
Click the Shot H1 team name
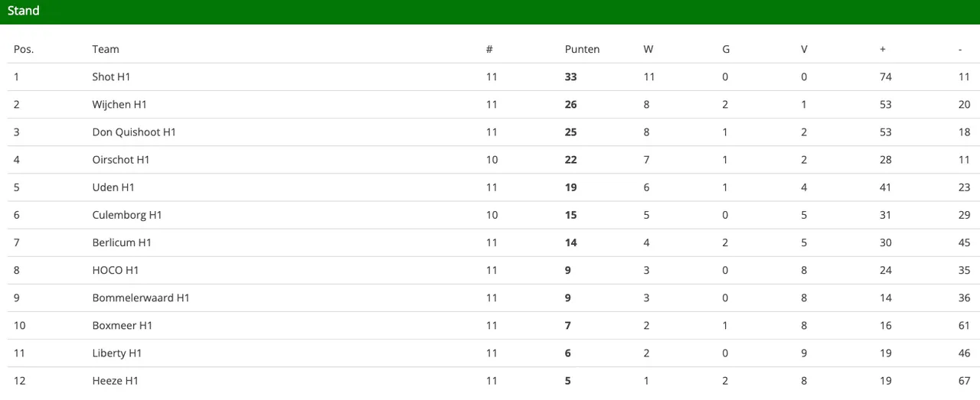click(x=112, y=76)
